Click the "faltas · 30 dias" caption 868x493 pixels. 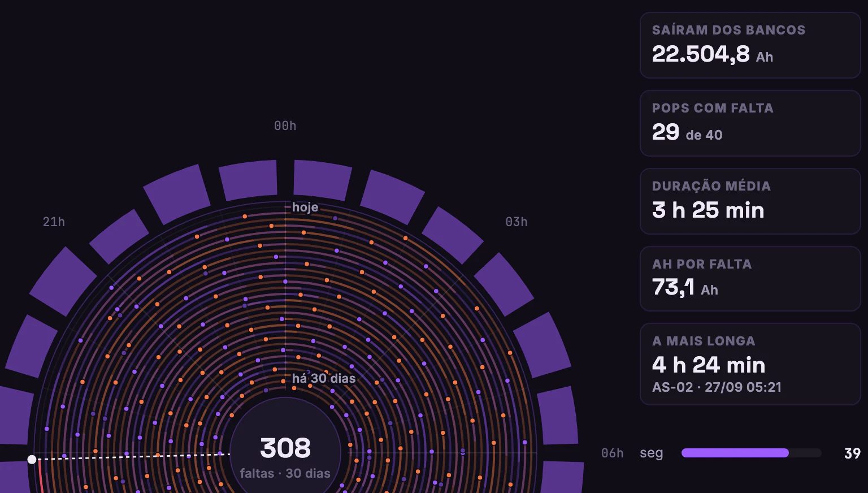pyautogui.click(x=285, y=473)
